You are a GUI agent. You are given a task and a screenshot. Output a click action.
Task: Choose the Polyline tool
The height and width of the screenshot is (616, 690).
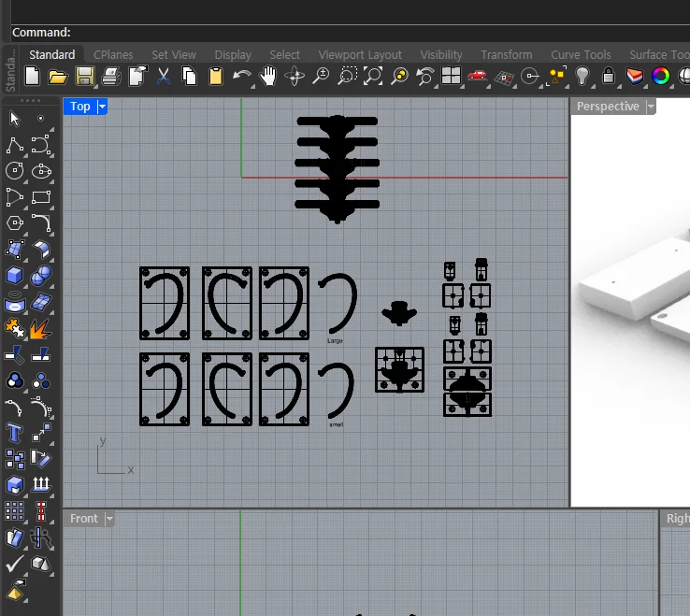point(15,145)
